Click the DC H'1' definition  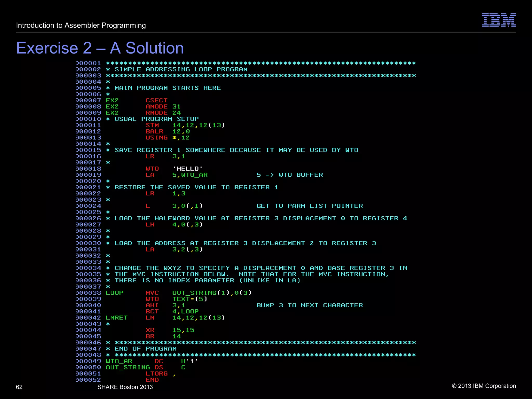point(176,361)
